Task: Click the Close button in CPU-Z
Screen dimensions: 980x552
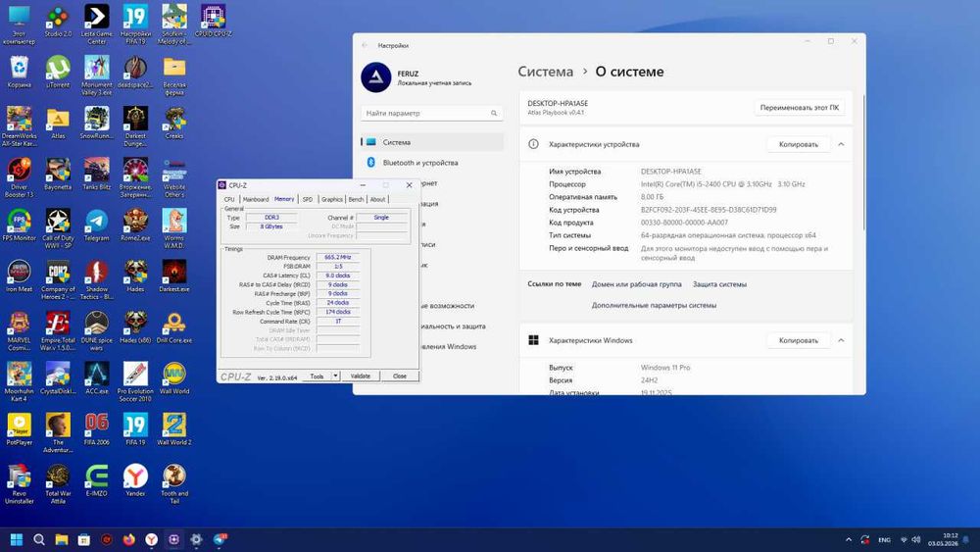Action: pyautogui.click(x=400, y=376)
